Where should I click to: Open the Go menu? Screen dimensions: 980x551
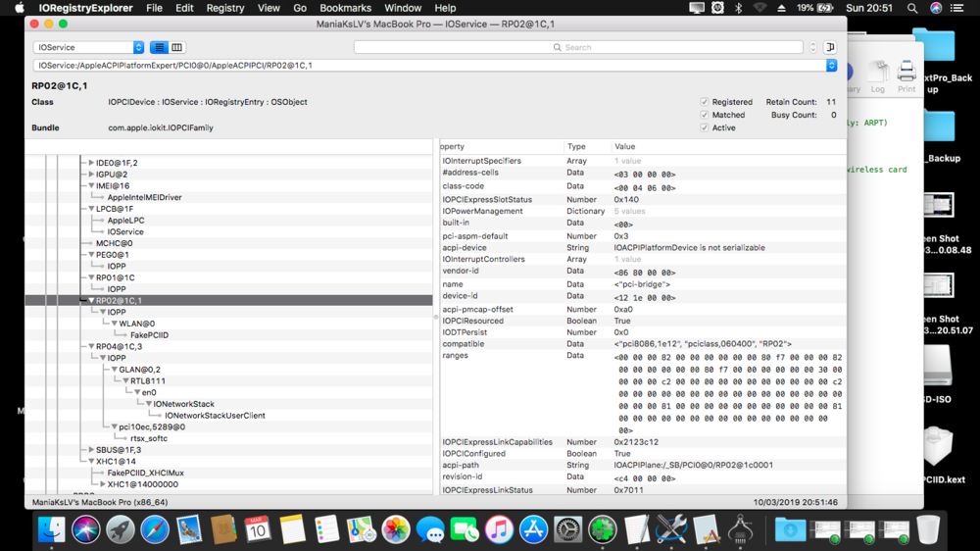pos(300,8)
